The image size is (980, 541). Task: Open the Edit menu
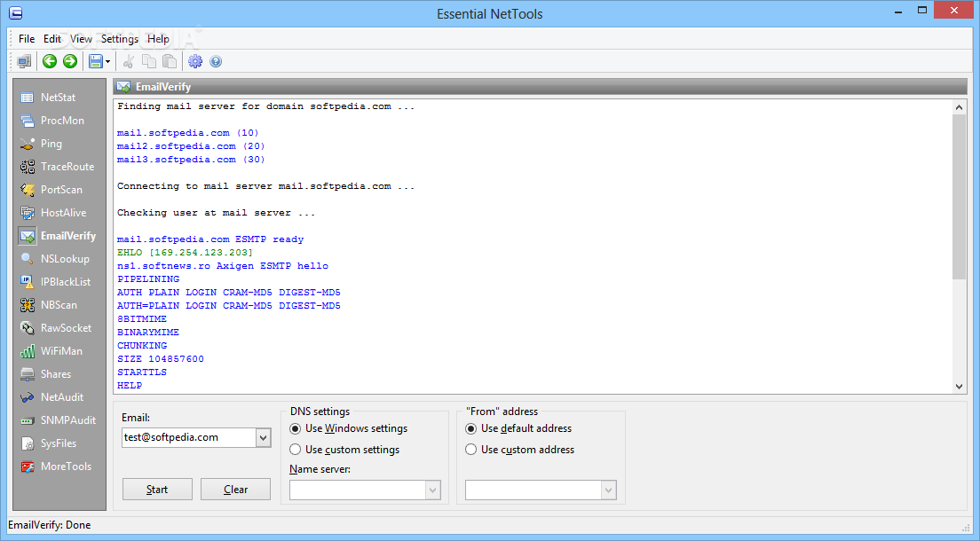(51, 39)
